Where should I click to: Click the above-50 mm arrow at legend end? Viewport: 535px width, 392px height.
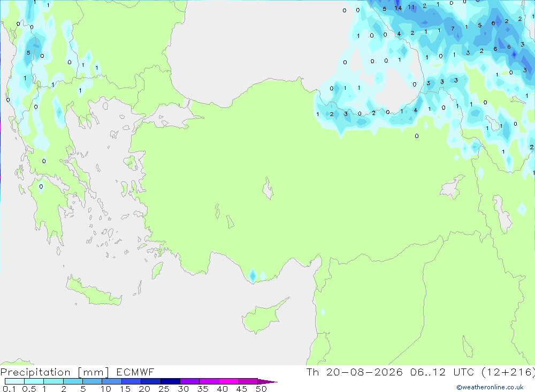click(267, 381)
